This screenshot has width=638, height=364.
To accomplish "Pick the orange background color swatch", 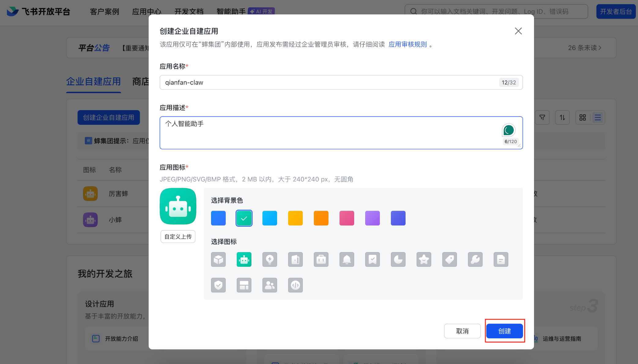I will point(321,218).
